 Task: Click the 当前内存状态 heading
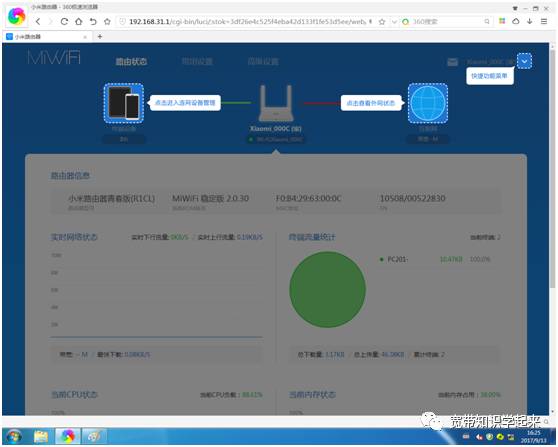[312, 395]
